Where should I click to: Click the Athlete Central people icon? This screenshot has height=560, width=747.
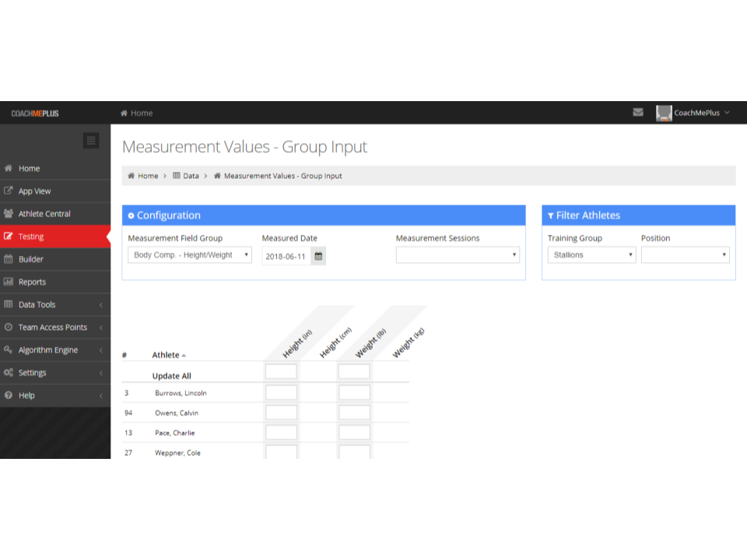click(x=8, y=213)
